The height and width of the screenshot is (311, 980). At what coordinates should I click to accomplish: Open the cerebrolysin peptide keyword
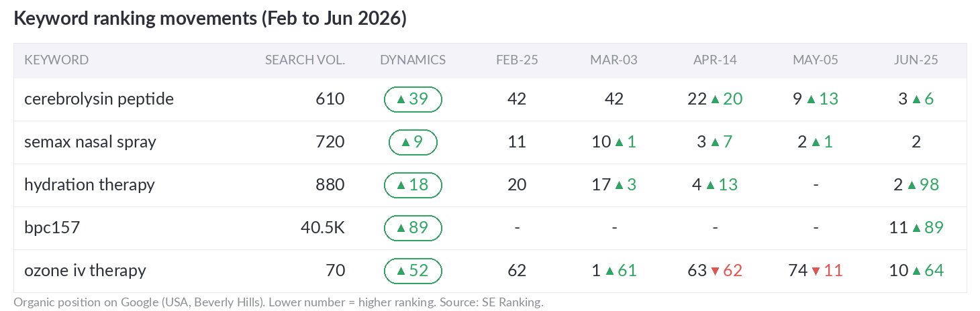99,99
